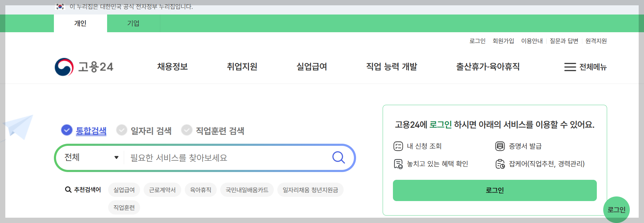
Task: Select the 일자리 검색 radio button
Action: click(x=122, y=130)
